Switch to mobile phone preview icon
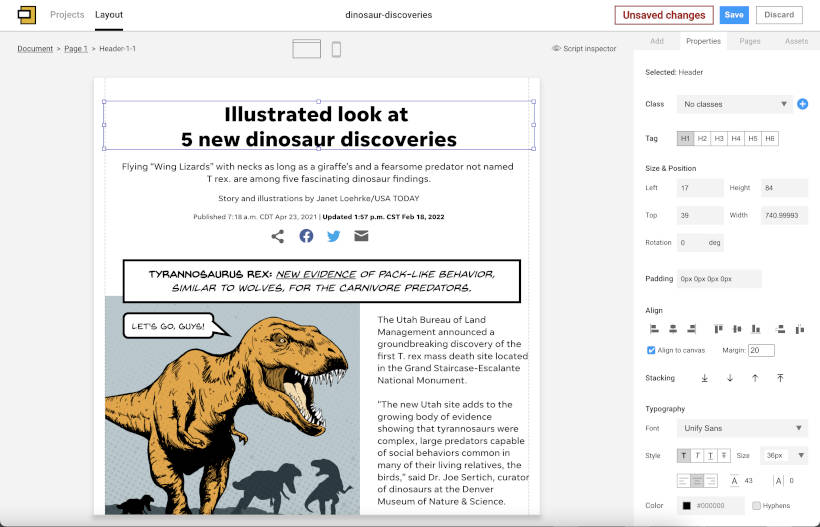This screenshot has height=527, width=820. 336,49
